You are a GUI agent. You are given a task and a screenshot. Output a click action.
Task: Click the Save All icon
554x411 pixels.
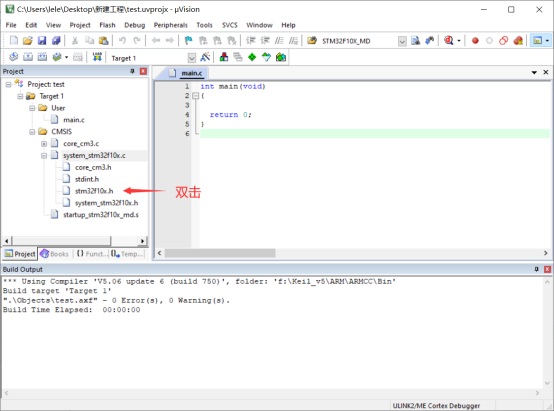point(56,40)
